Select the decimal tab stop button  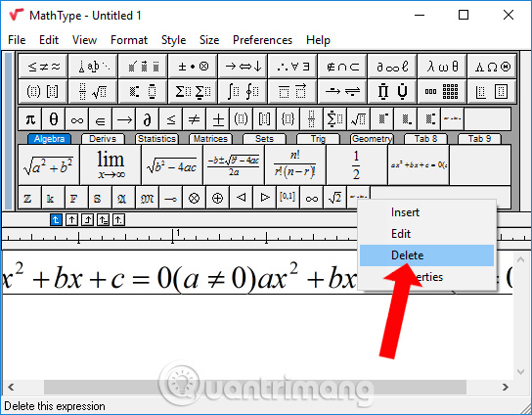coord(118,220)
